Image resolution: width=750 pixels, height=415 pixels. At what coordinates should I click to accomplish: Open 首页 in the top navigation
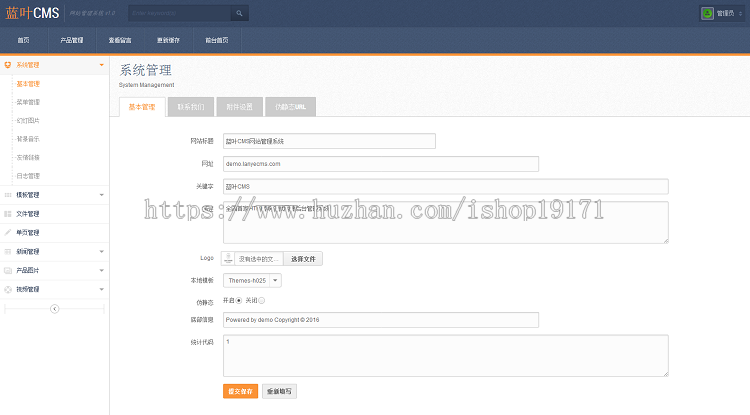pos(24,40)
